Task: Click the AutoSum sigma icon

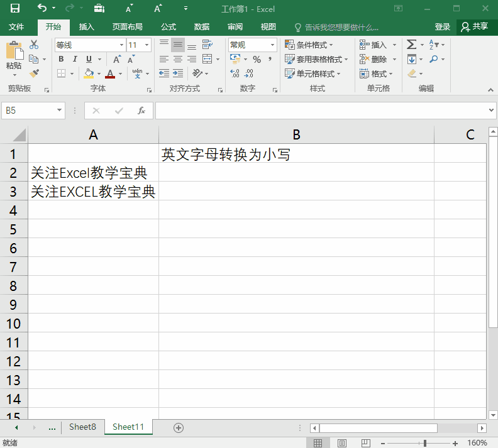Action: (x=412, y=45)
